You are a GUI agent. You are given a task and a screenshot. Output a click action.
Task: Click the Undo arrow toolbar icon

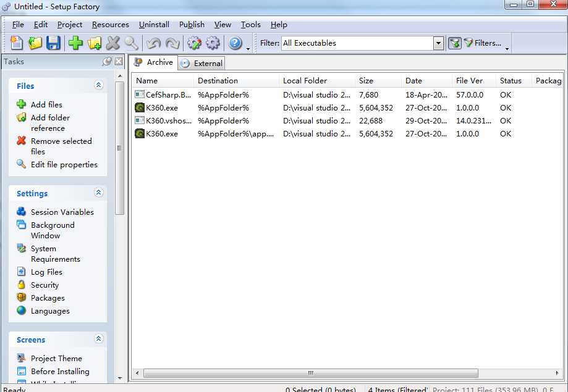pos(154,43)
